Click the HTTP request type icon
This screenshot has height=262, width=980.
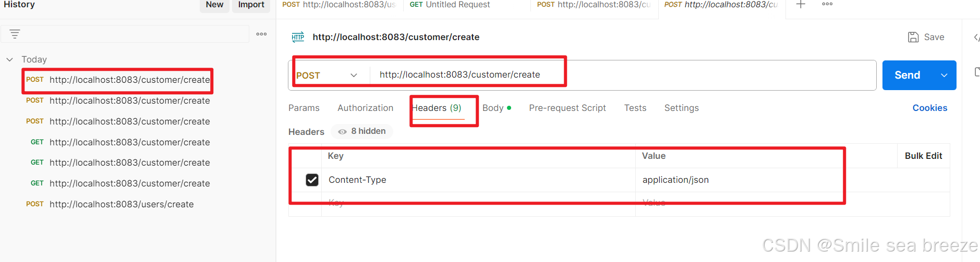pos(298,37)
